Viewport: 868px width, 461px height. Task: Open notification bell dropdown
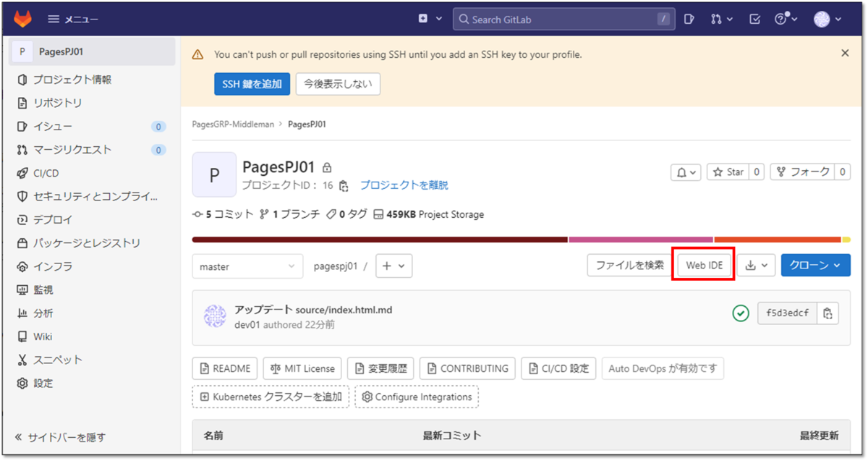coord(686,172)
